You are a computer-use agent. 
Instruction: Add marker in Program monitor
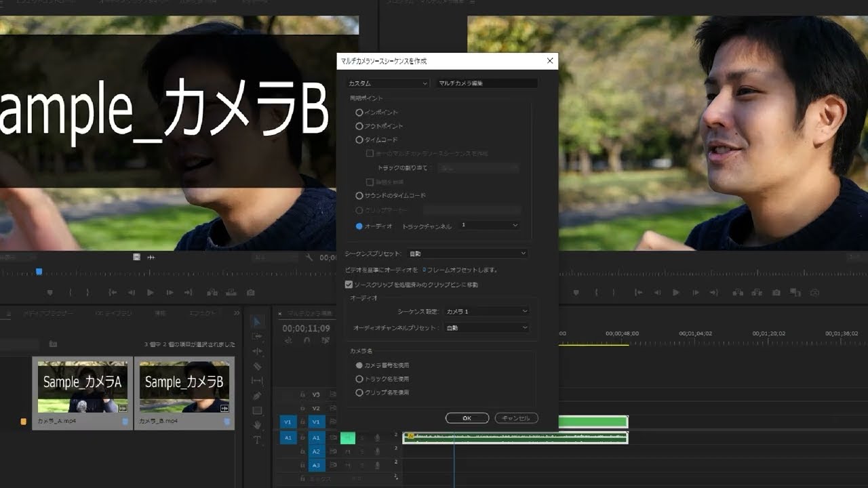coord(576,293)
